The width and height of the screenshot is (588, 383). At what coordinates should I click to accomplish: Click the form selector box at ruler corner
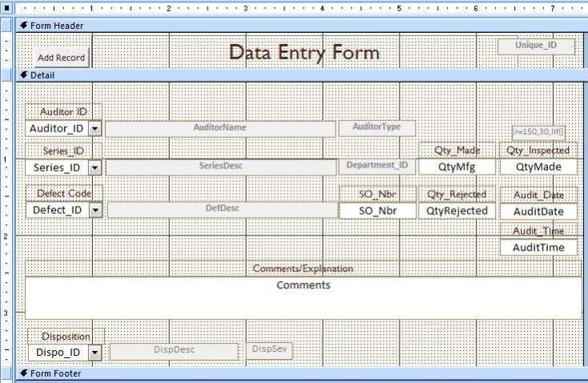click(6, 7)
